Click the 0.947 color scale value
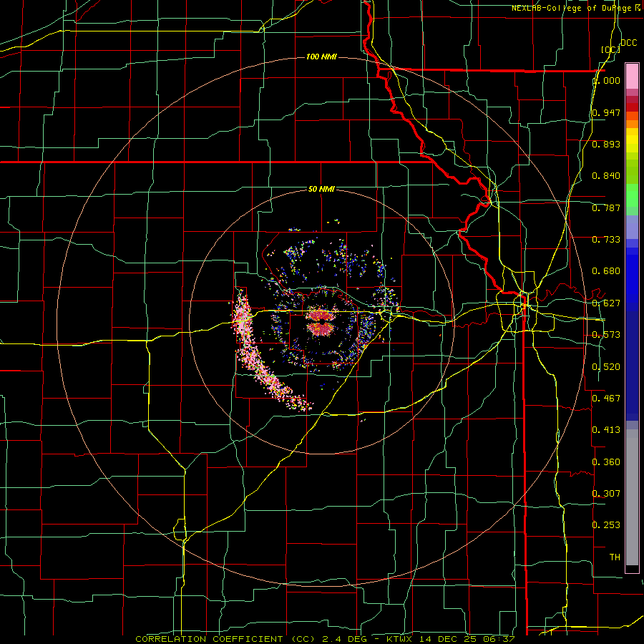This screenshot has height=644, width=644. click(x=606, y=112)
